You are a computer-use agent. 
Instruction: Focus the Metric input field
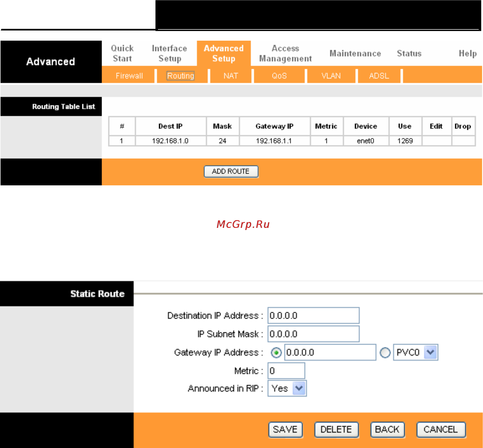coord(286,371)
